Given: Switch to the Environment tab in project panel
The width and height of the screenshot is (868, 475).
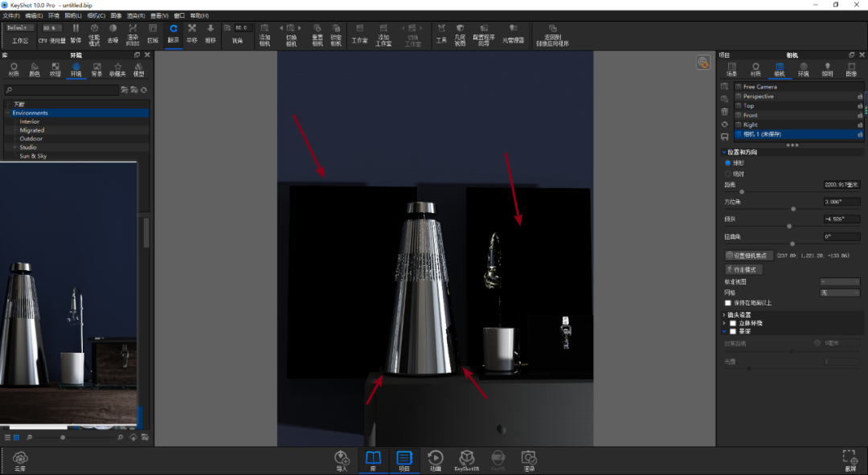Looking at the screenshot, I should 803,69.
